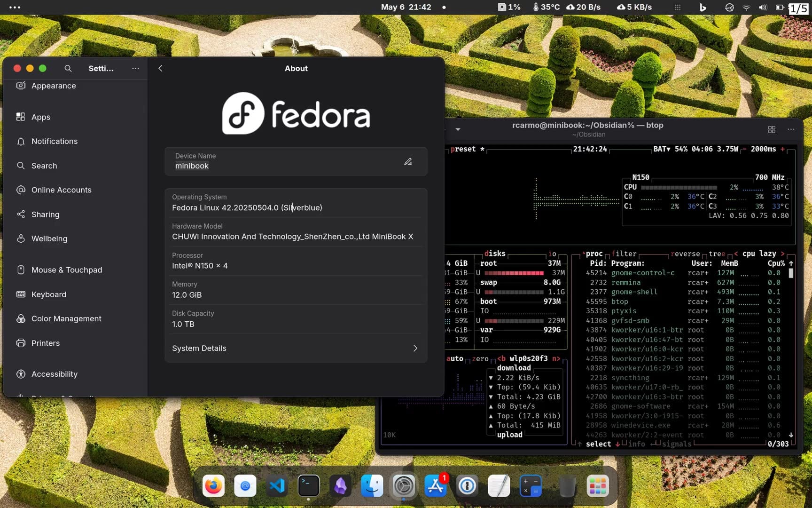Screen dimensions: 812x508
Task: Select Apps in Settings sidebar
Action: click(75, 117)
